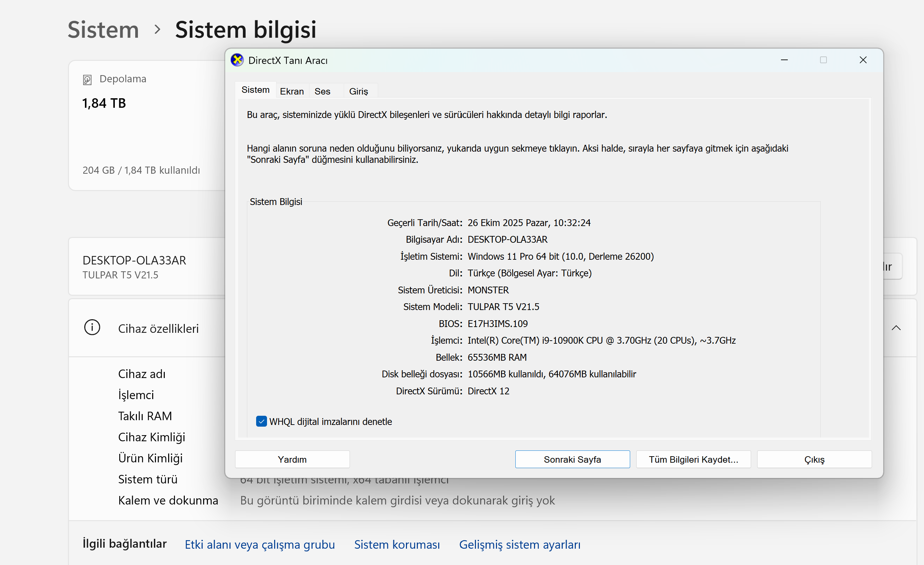Click 204 GB / 1,84 TB kullanıldı text
The width and height of the screenshot is (924, 565).
coord(141,170)
